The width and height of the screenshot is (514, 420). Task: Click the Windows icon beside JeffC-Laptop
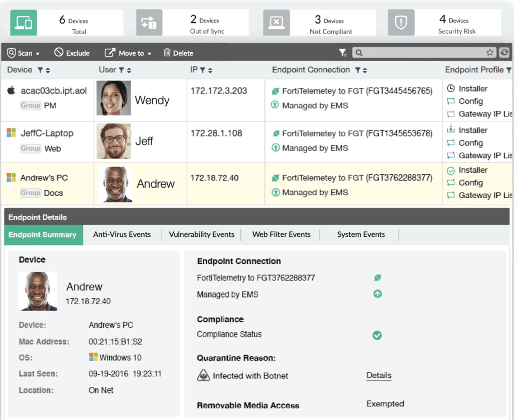(11, 132)
